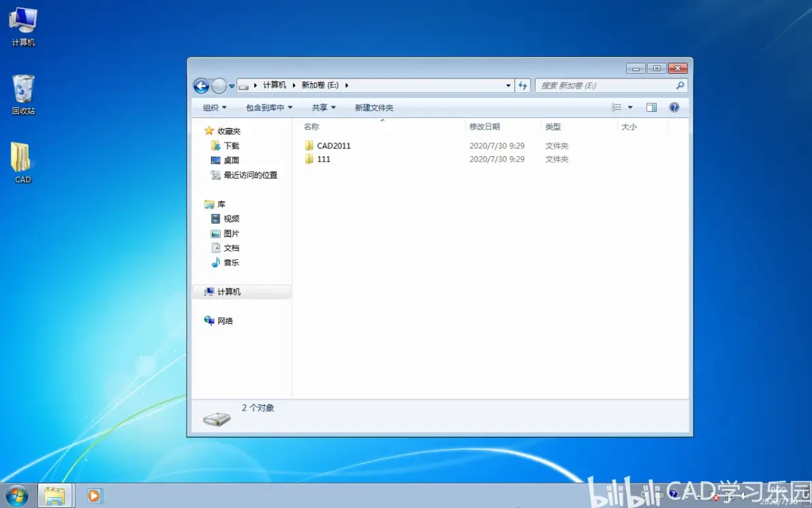Open the view options dropdown arrow
This screenshot has width=812, height=508.
(630, 107)
